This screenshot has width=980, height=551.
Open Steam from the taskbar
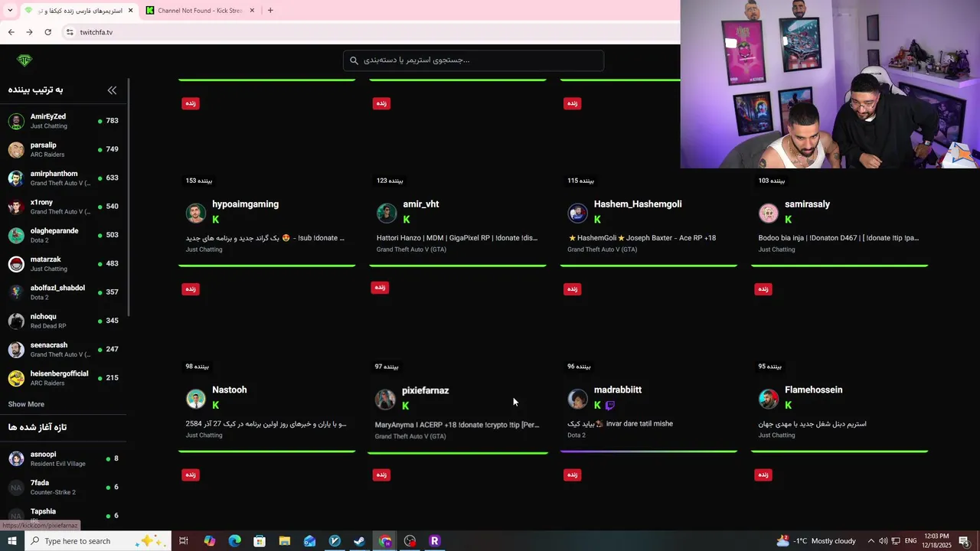(x=359, y=541)
